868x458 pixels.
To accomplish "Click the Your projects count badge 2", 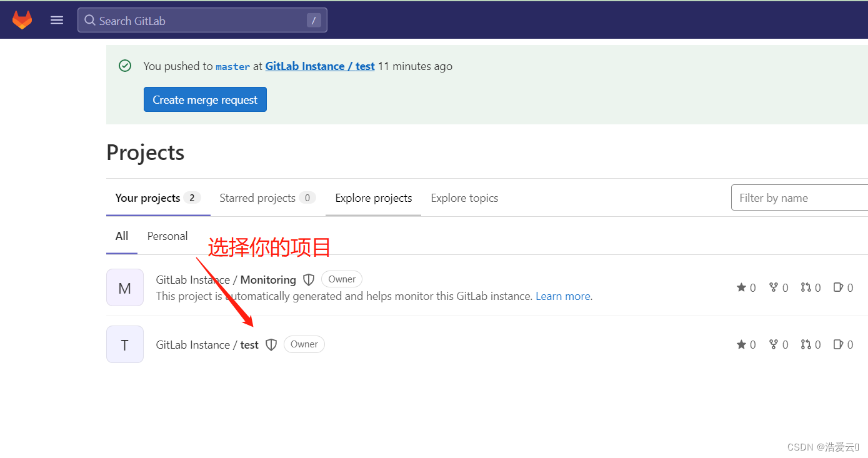I will (192, 198).
